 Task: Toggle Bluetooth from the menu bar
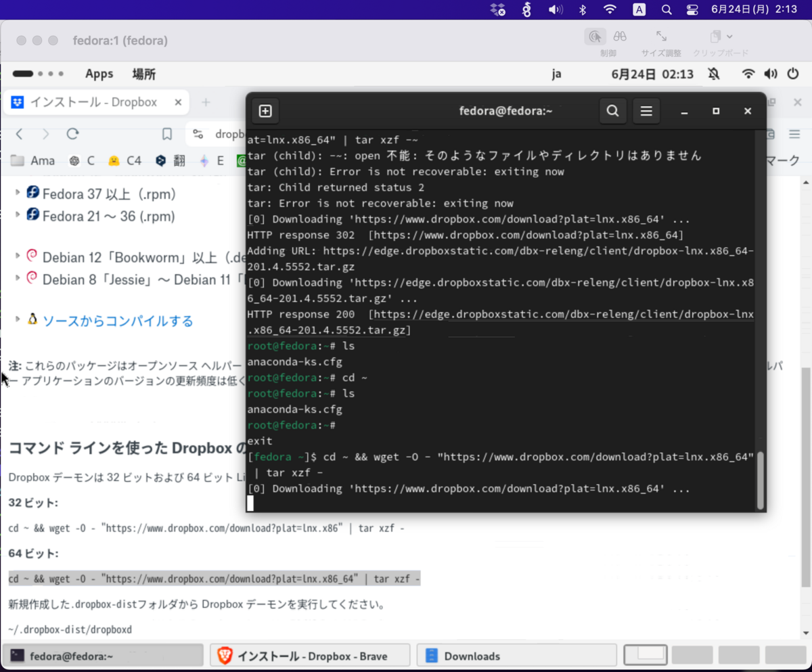point(583,9)
